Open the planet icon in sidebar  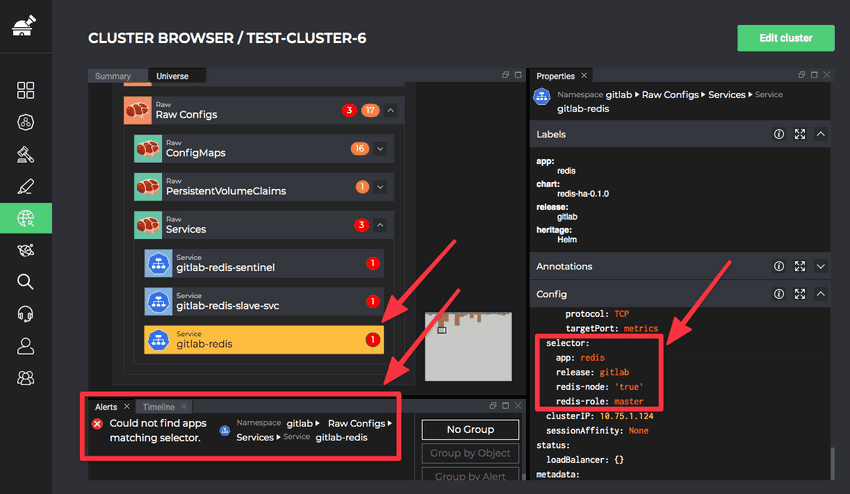[x=25, y=250]
